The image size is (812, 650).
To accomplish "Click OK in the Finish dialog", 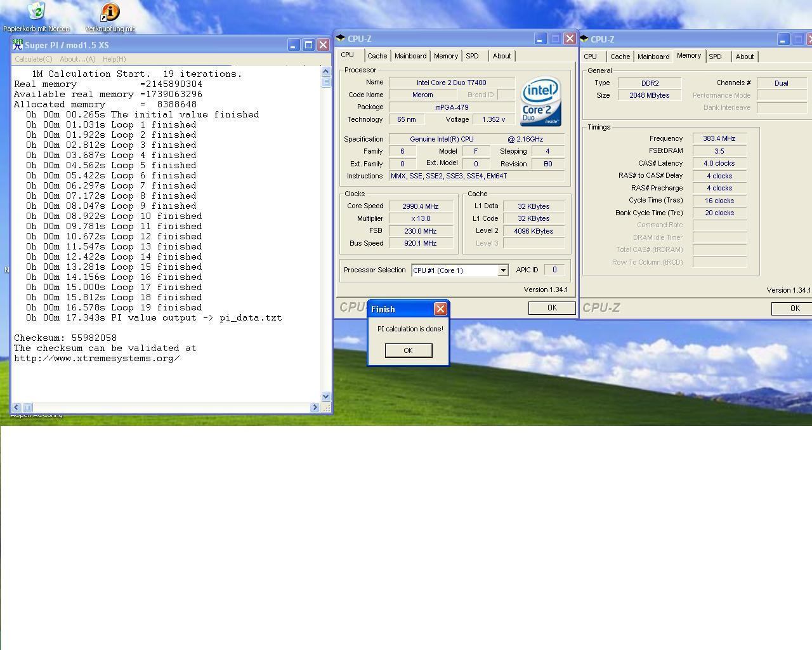I will pyautogui.click(x=408, y=350).
